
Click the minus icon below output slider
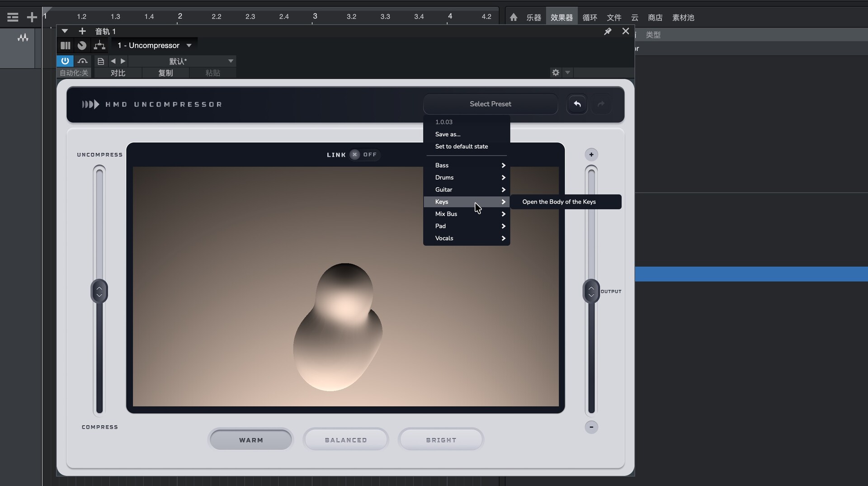(591, 427)
